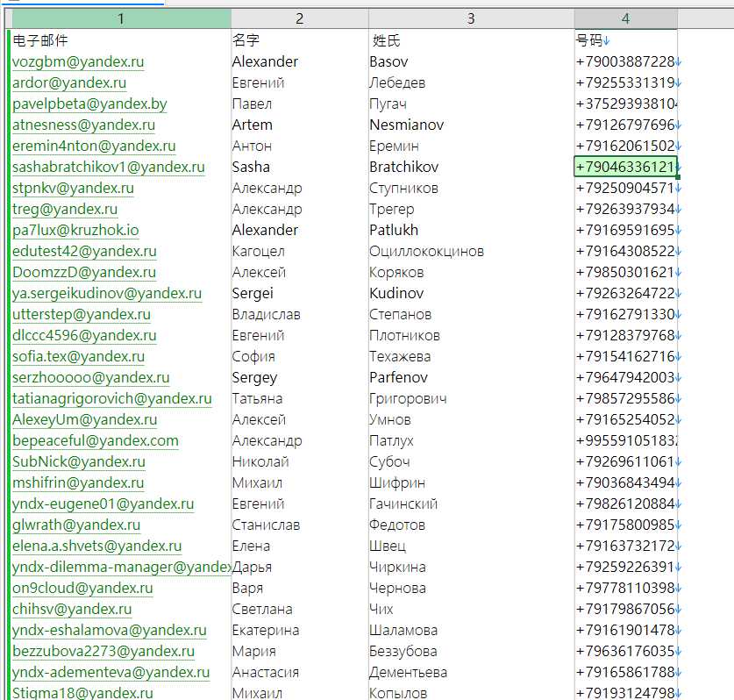Open the elena.a.shvets@yandex.ru email link
Screen dimensions: 734x700
pos(96,546)
